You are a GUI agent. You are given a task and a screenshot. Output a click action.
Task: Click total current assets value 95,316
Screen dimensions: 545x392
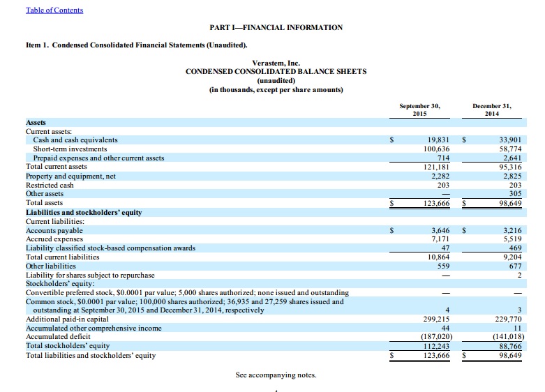[510, 167]
